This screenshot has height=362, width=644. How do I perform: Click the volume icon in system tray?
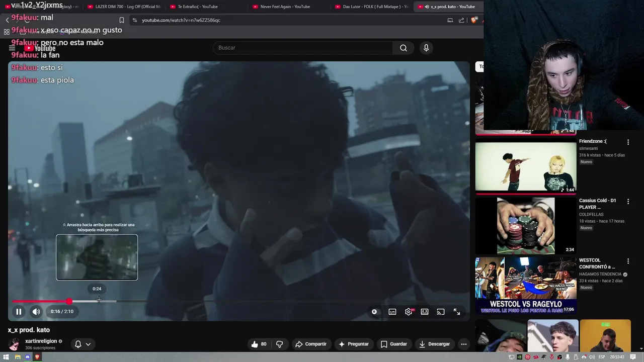pyautogui.click(x=592, y=357)
